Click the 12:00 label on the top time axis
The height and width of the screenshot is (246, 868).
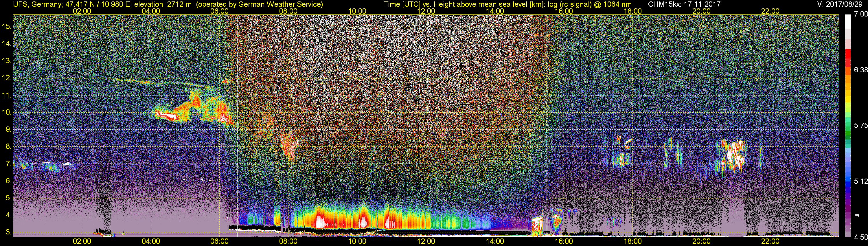click(426, 11)
